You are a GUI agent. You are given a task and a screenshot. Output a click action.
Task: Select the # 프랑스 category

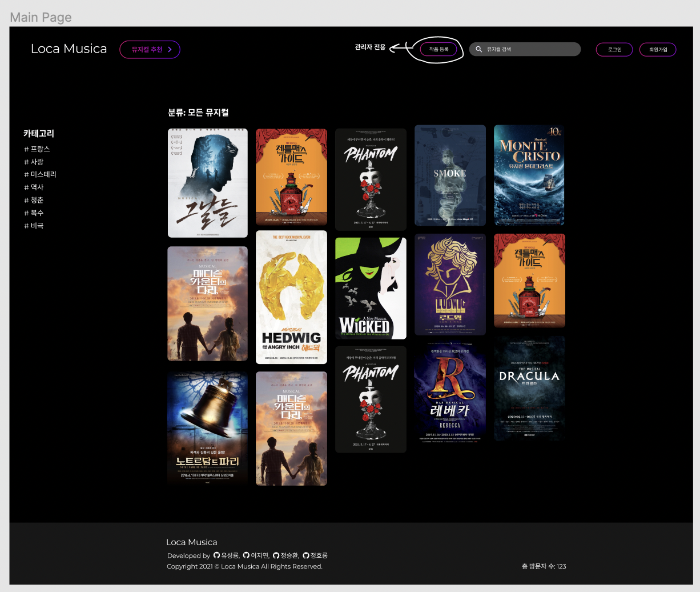pos(37,149)
